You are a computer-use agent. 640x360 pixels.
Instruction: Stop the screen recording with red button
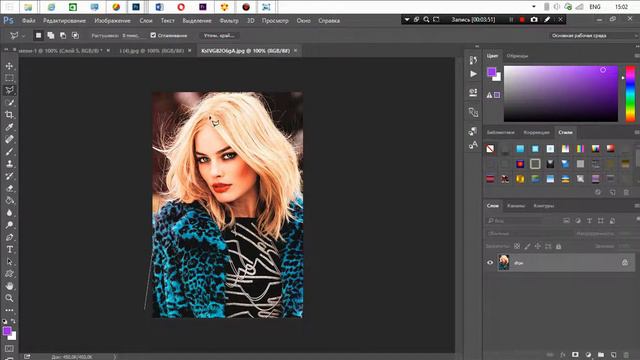522,20
